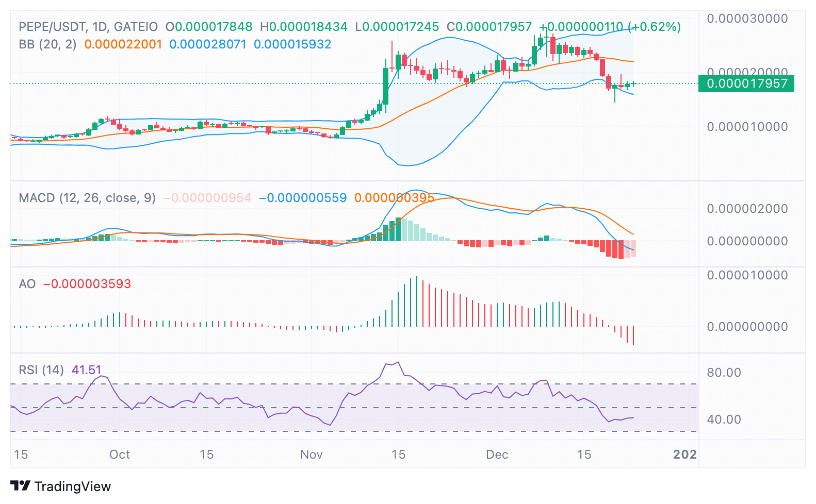Click the 0.000010000 main price axis label

pos(747,127)
